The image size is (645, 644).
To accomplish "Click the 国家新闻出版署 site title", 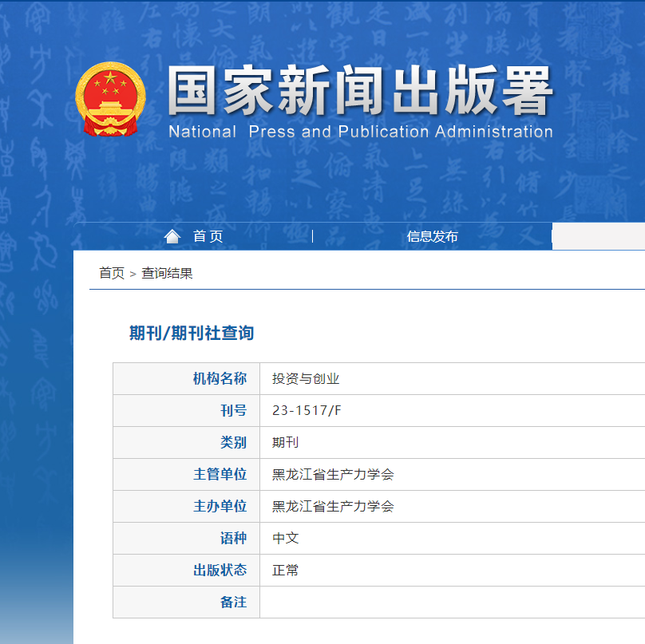I will point(360,92).
